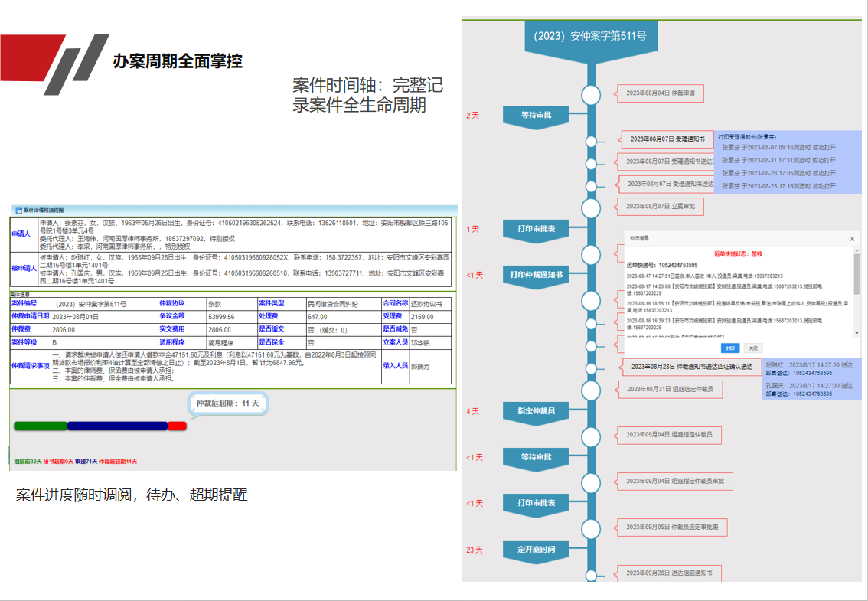Click the 案件类型 value 民间借贷合同纠纷
This screenshot has height=601, width=868.
(x=333, y=304)
